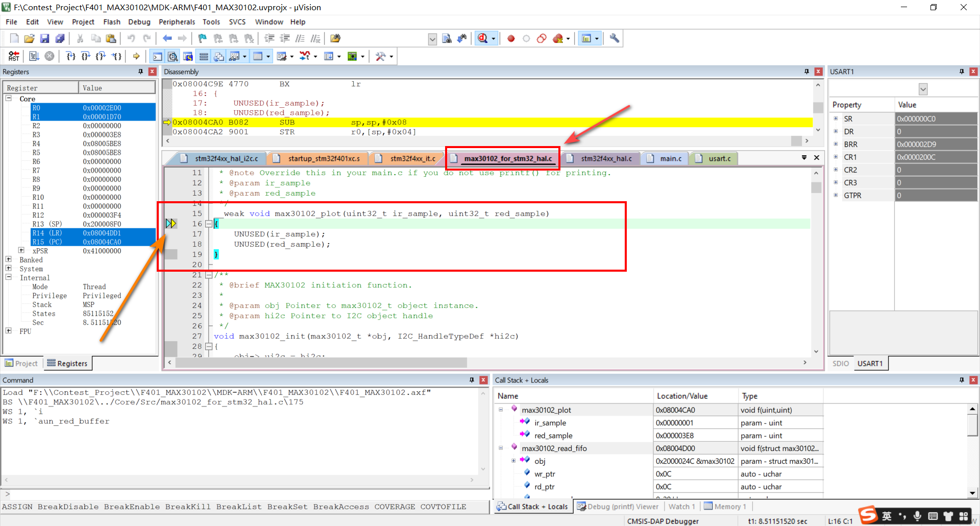The width and height of the screenshot is (980, 526).
Task: Collapse the Internal register group
Action: 9,277
